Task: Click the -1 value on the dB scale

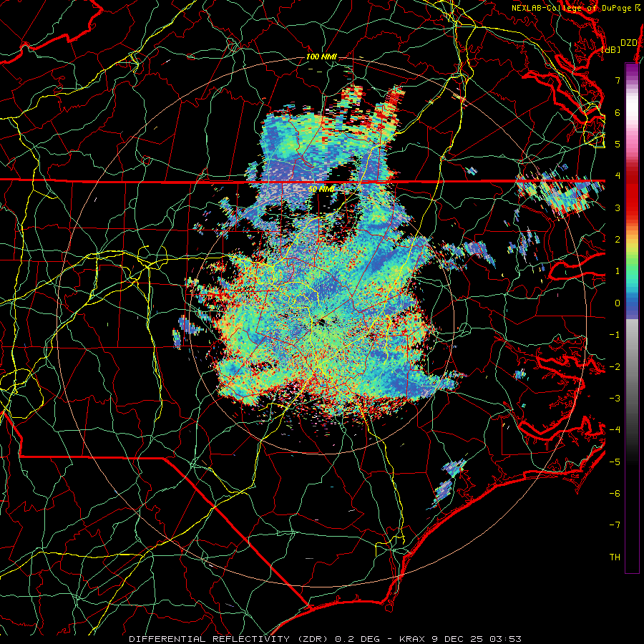Action: 615,335
